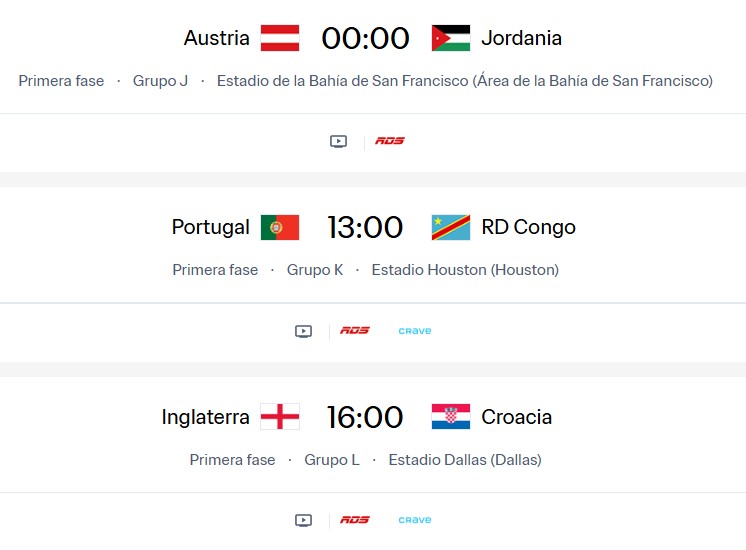This screenshot has width=746, height=550.
Task: Click the Estadio Dallas (Dallas) venue text
Action: 465,460
